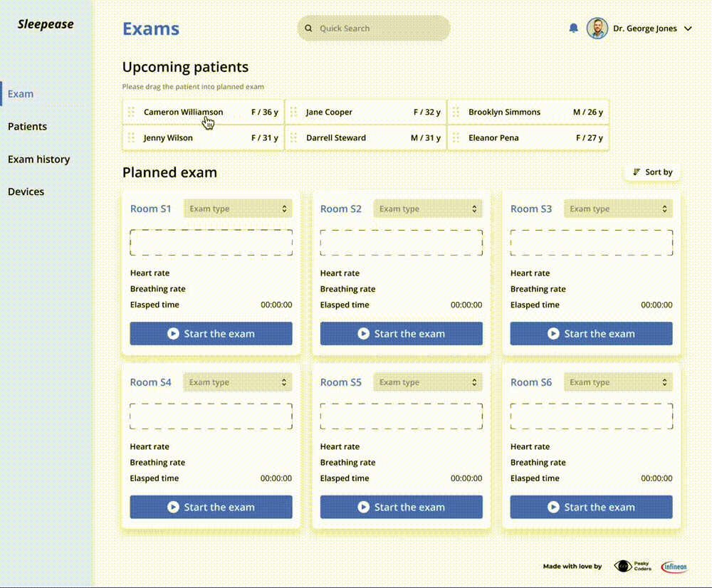Image resolution: width=712 pixels, height=588 pixels.
Task: Open Room S1 Exam type dropdown
Action: coord(238,209)
